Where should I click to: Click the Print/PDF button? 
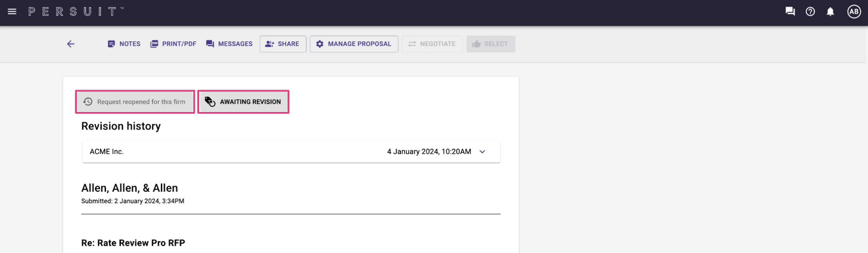click(173, 44)
